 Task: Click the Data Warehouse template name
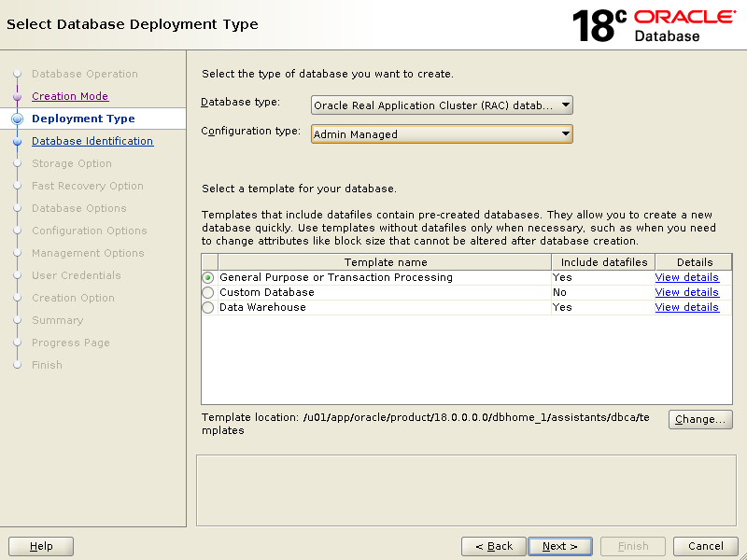click(x=262, y=307)
